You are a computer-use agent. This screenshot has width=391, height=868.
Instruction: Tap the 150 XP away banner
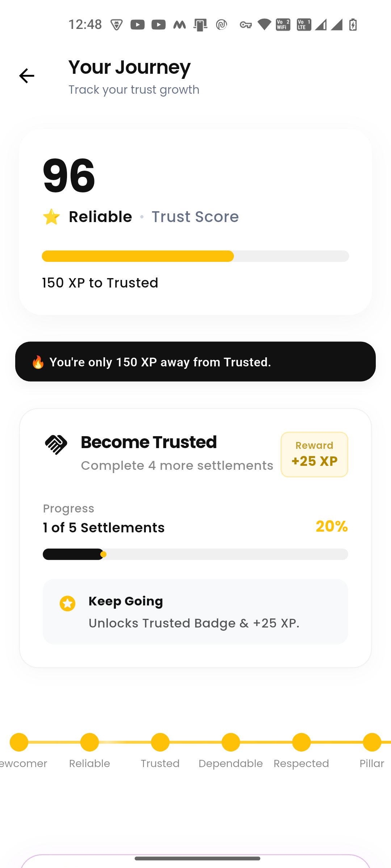[x=195, y=362]
